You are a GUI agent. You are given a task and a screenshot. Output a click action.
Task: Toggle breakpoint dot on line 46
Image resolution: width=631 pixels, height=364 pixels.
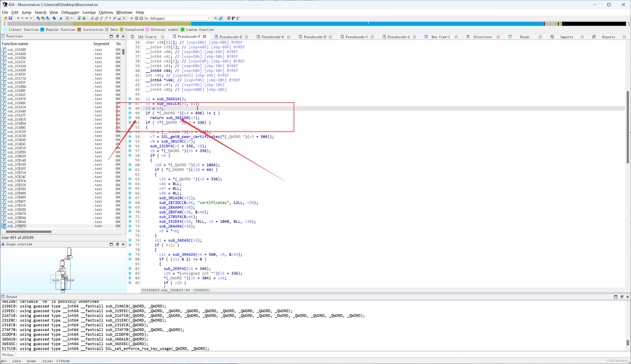(x=130, y=99)
